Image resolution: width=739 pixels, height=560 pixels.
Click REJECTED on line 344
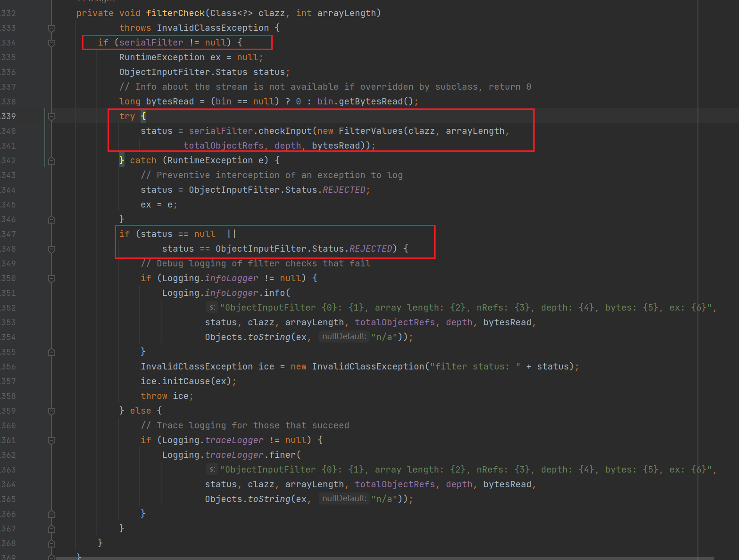[344, 190]
